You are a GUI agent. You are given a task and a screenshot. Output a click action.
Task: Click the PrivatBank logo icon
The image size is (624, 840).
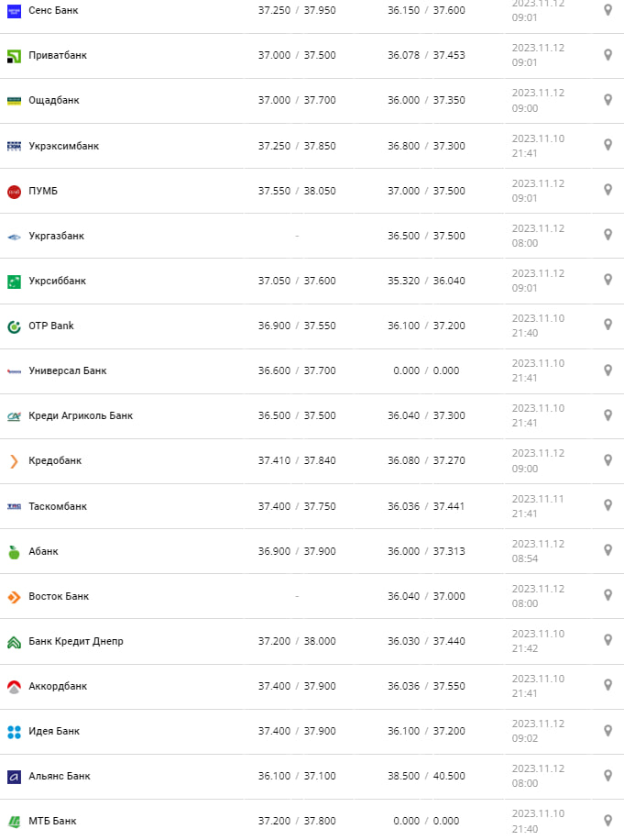(14, 56)
